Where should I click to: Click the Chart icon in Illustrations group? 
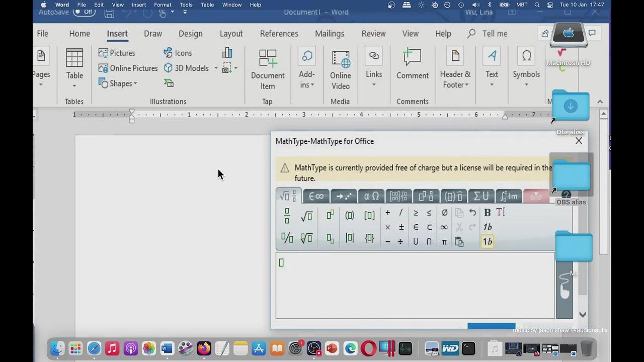coord(227,53)
